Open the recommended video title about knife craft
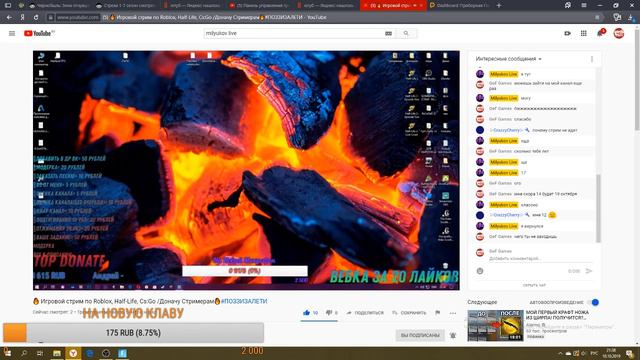The image size is (640, 360). coord(557,315)
